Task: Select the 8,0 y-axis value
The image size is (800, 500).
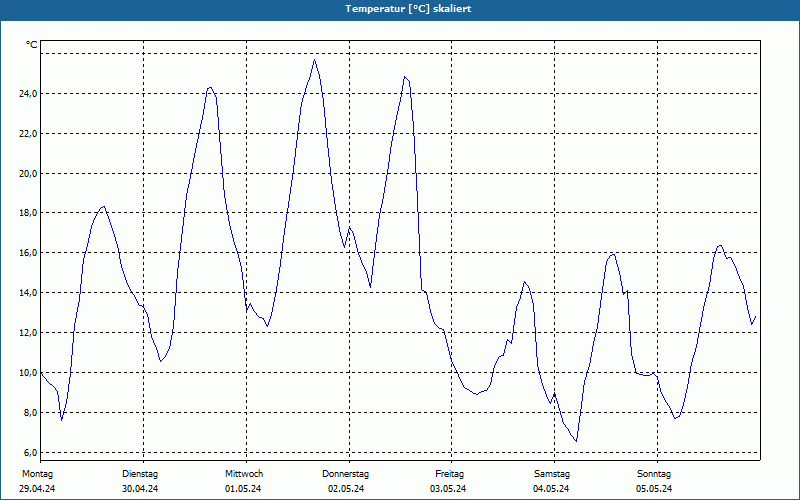Action: pyautogui.click(x=30, y=413)
